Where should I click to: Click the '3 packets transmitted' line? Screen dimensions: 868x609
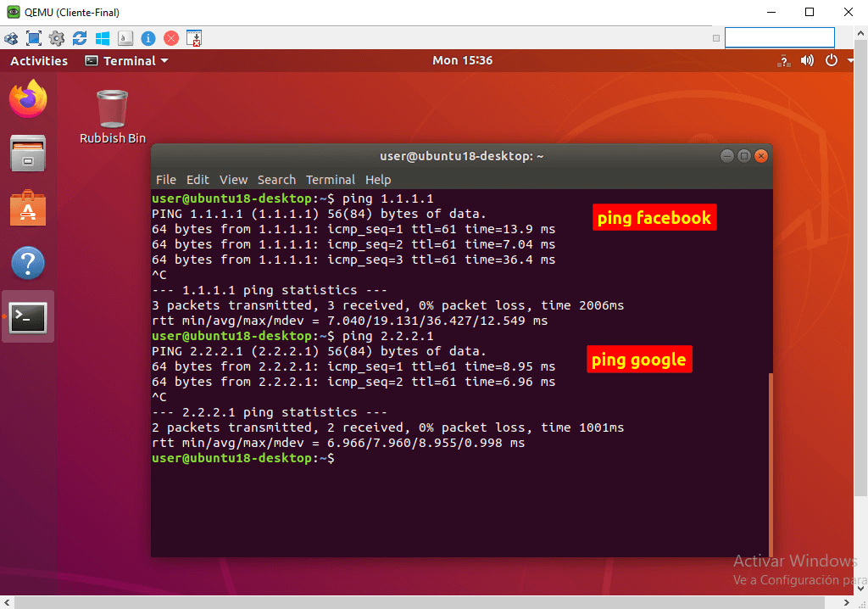[387, 306]
